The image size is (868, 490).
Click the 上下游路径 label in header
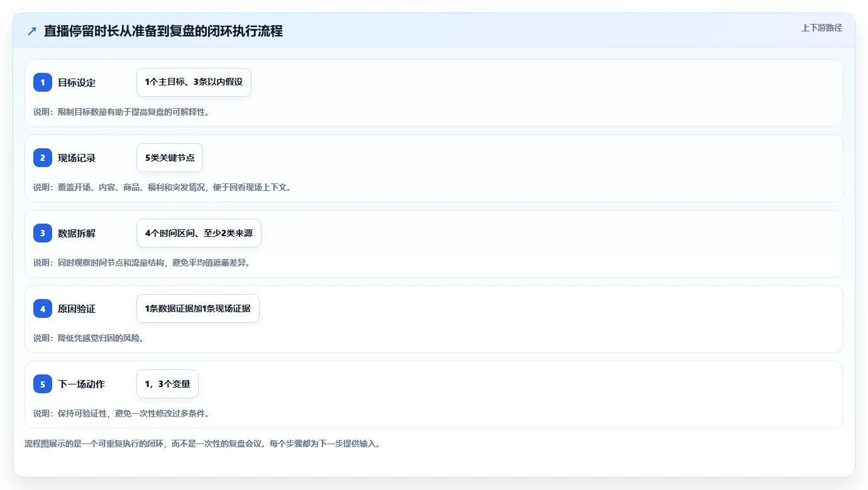(821, 28)
